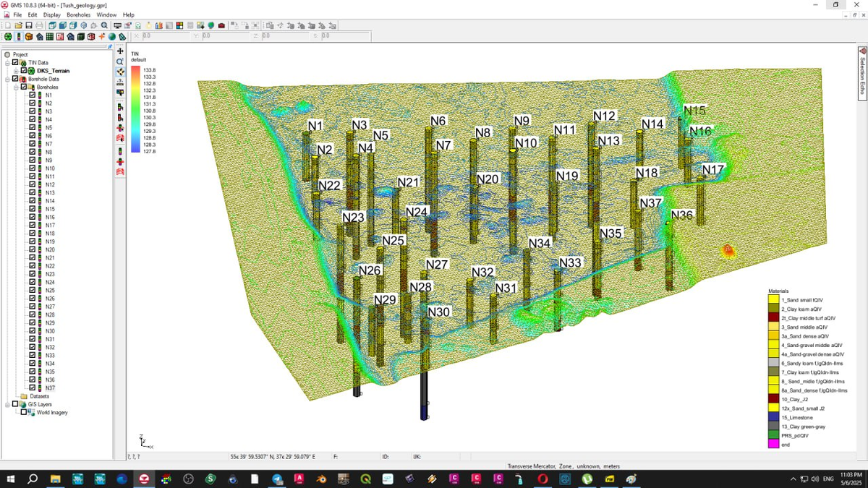Click the Z coordinate input field
This screenshot has width=868, height=488.
click(287, 36)
